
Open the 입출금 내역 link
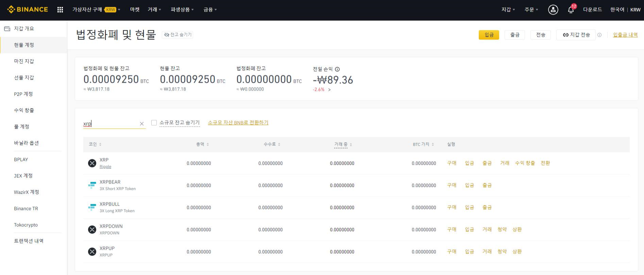(x=625, y=35)
